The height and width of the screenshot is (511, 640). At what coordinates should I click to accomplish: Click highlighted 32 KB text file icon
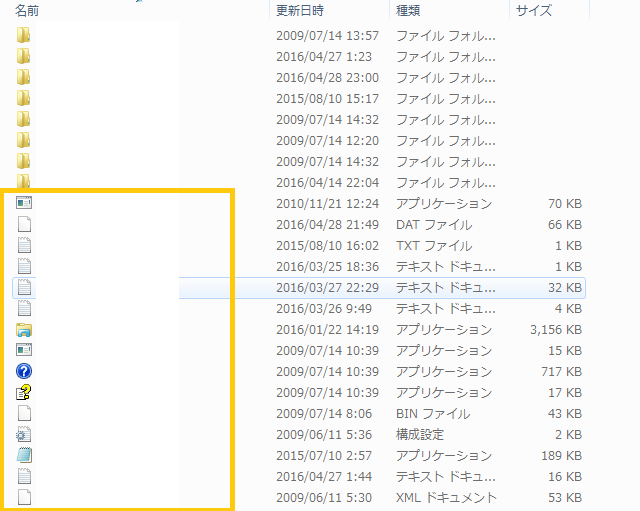click(24, 287)
